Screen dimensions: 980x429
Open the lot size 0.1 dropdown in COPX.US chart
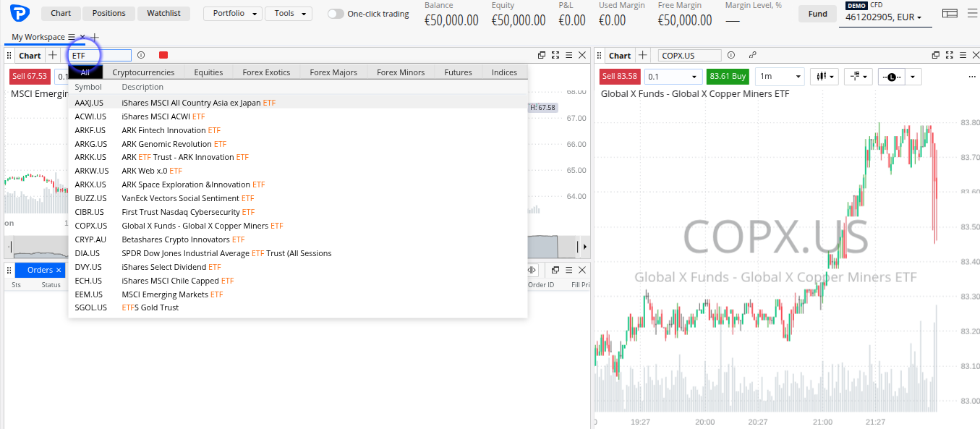[673, 77]
